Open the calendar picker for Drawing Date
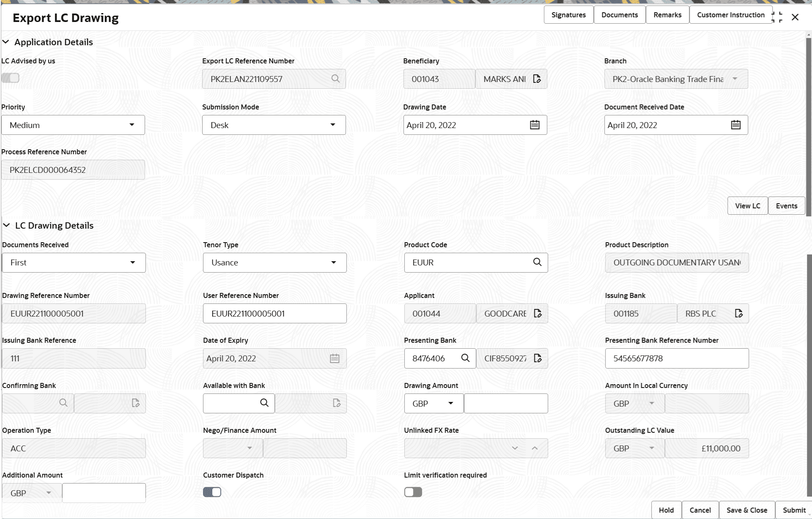 click(534, 125)
